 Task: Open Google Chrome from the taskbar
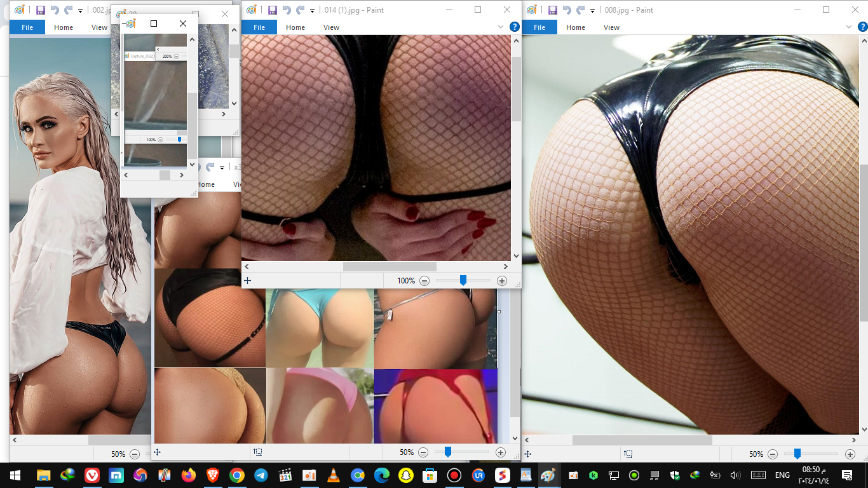coord(236,475)
